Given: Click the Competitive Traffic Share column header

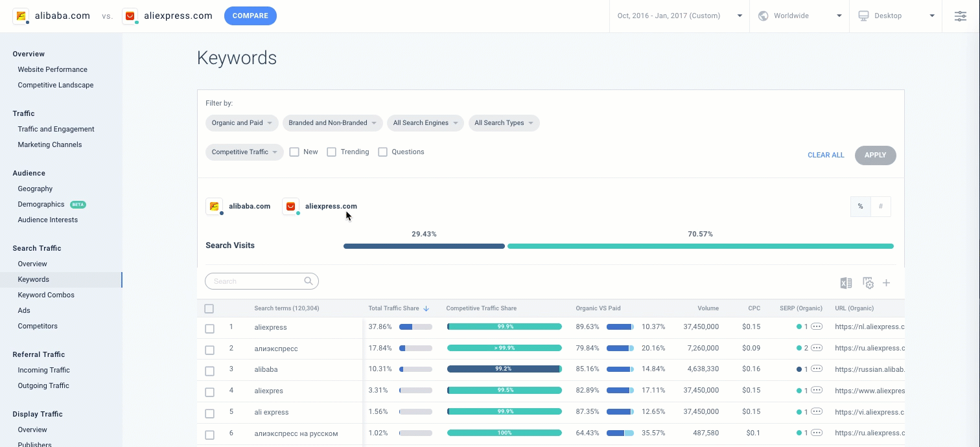Looking at the screenshot, I should 482,308.
